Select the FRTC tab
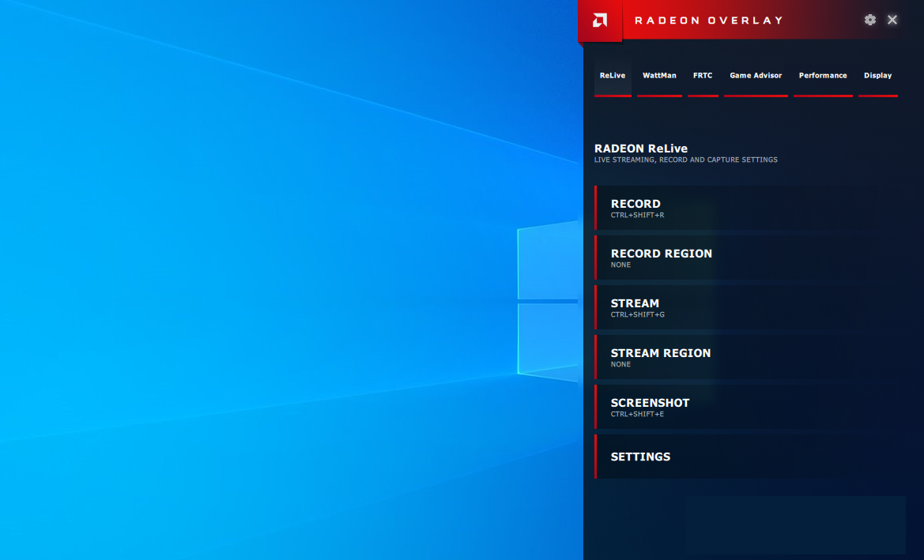 703,76
